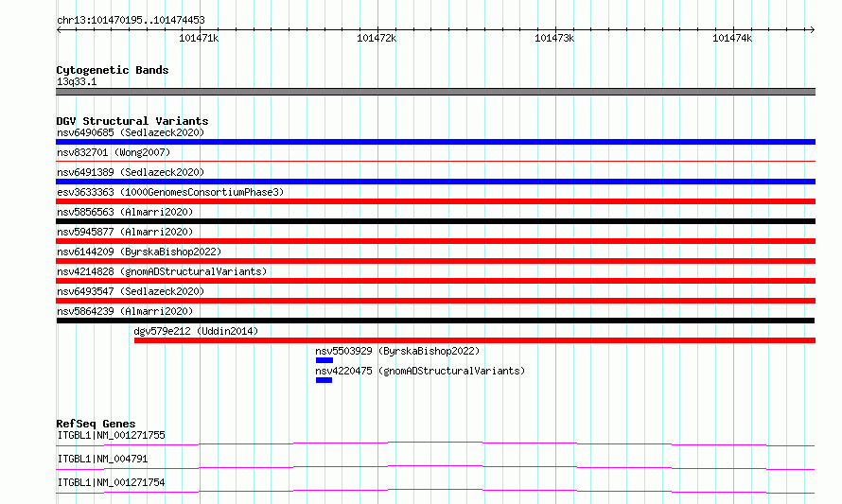Open ITGBL1|NM_001271754 transcript label
This screenshot has width=842, height=504.
[x=111, y=482]
